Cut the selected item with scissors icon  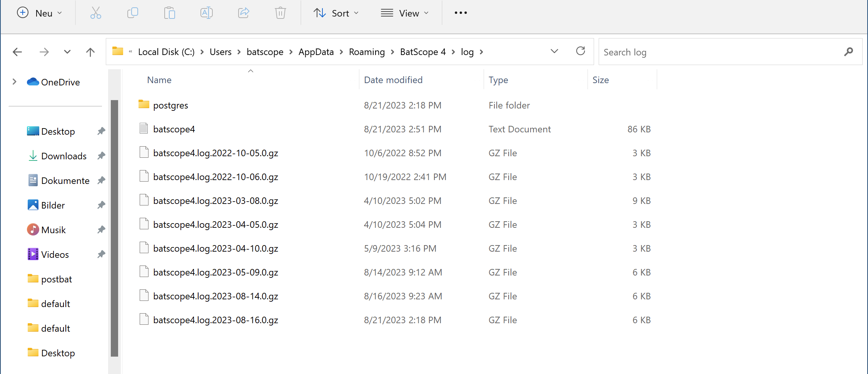click(x=95, y=13)
